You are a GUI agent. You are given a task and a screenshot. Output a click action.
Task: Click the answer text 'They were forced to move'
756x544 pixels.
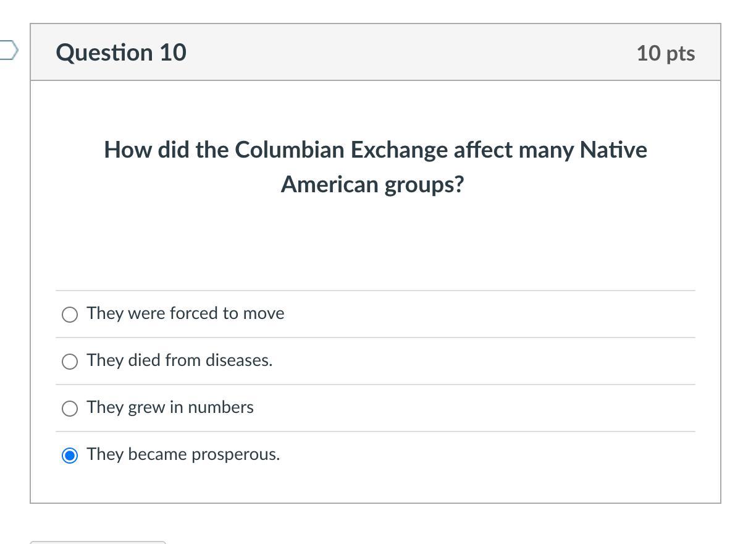[x=185, y=313]
